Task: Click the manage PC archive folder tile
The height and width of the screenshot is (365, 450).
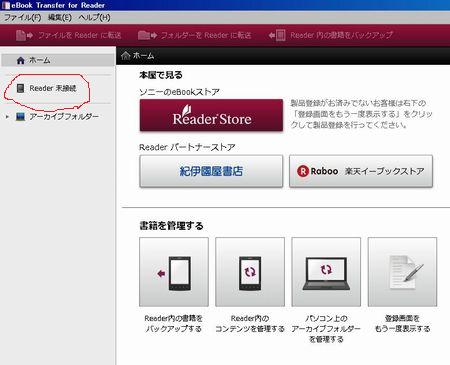Action: point(326,272)
